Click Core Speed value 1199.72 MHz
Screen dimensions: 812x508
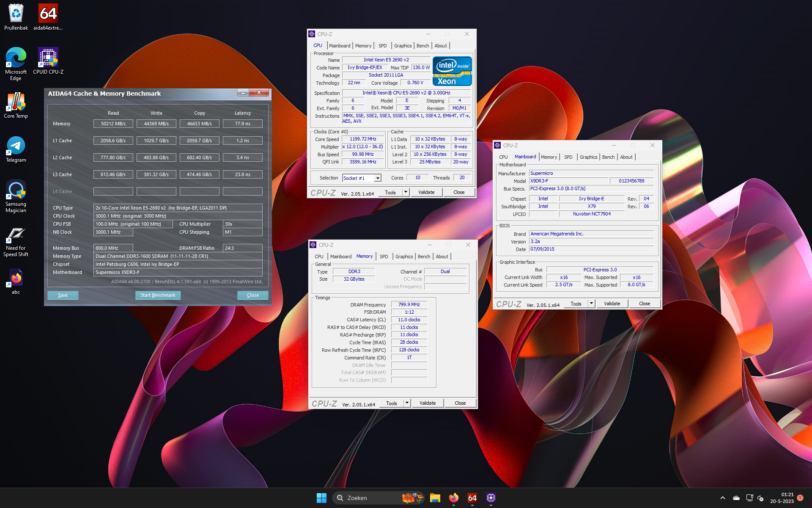[x=363, y=139]
